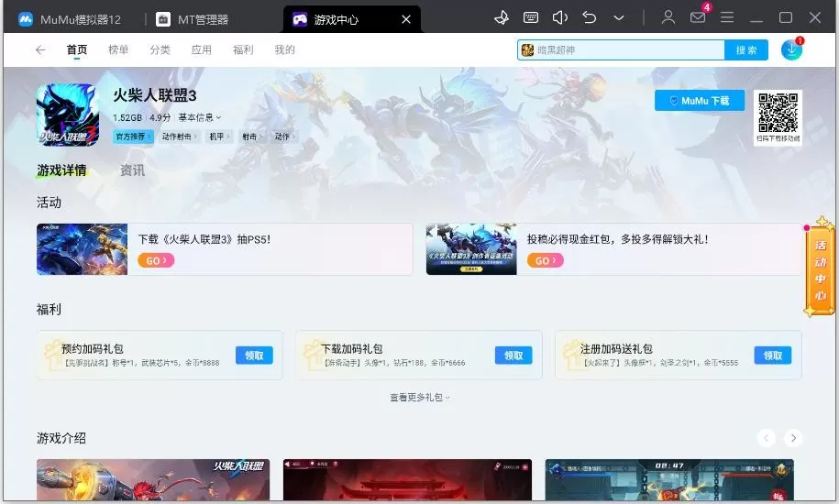Open the mail messages icon

(697, 17)
